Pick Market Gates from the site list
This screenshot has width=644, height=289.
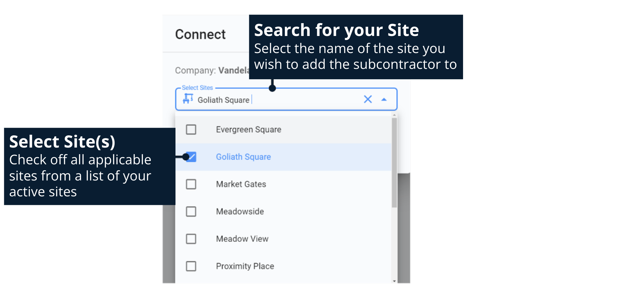click(241, 184)
